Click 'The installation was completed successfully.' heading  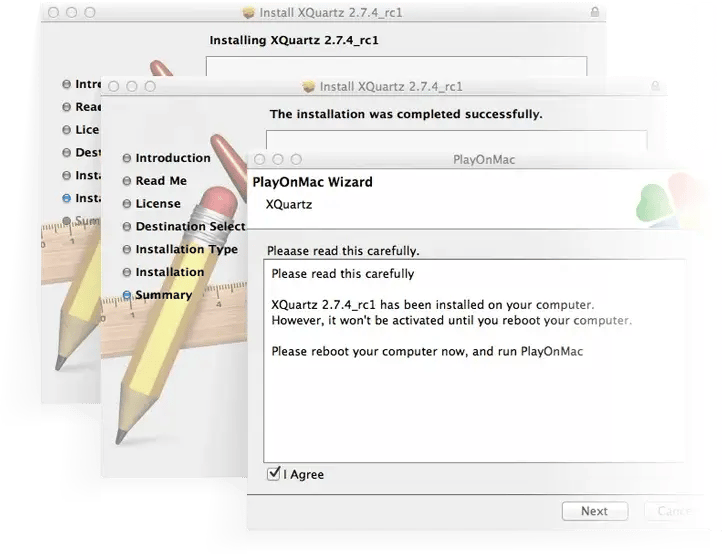[406, 114]
